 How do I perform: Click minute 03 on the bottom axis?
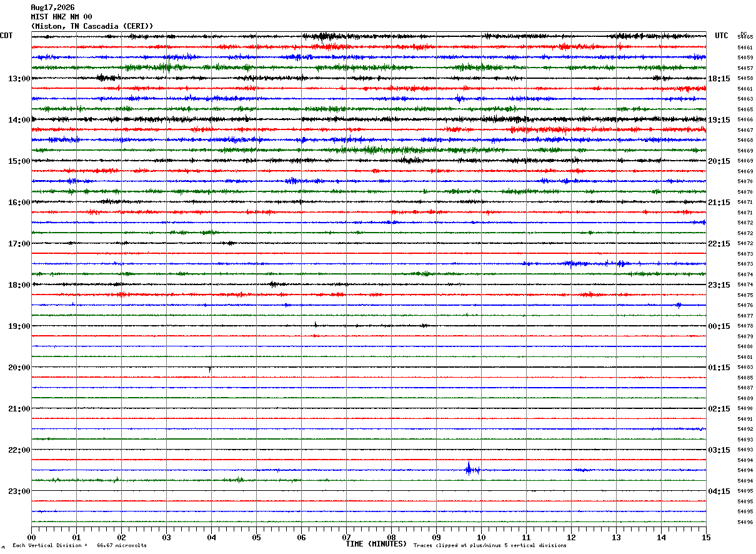166,537
